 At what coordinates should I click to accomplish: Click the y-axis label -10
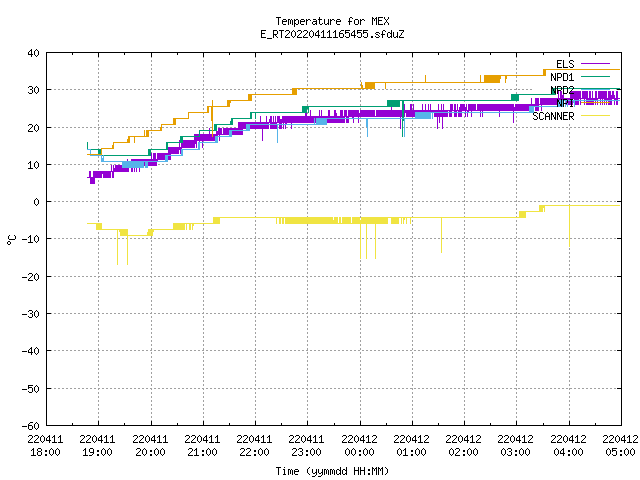pyautogui.click(x=31, y=239)
